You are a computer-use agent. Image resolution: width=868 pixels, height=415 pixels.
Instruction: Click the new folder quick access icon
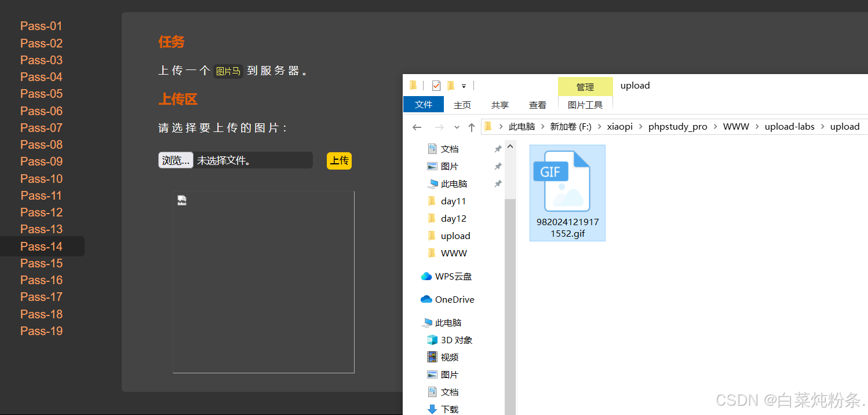pyautogui.click(x=451, y=86)
